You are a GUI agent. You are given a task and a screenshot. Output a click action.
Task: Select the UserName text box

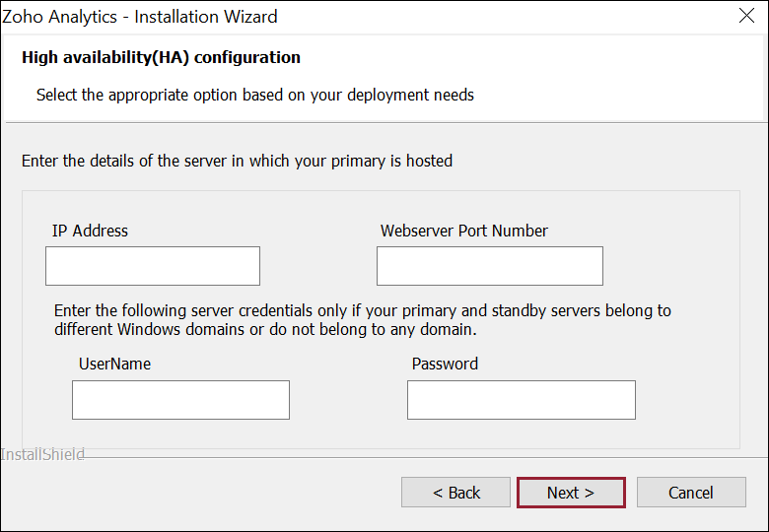click(x=180, y=400)
